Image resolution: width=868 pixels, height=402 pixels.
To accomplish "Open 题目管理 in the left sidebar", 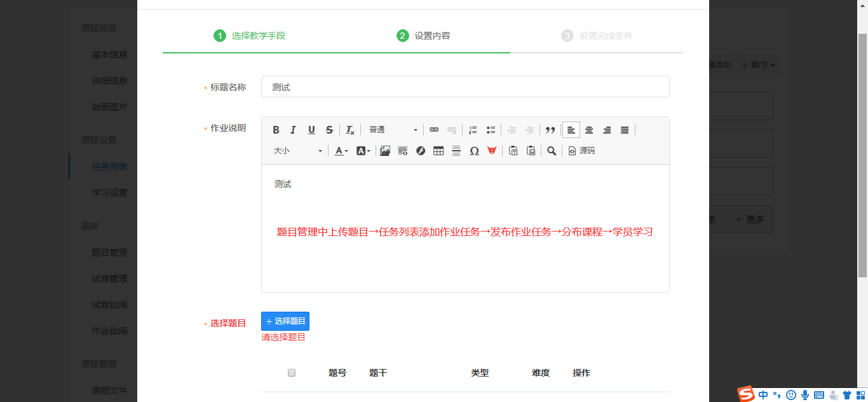I will pyautogui.click(x=109, y=253).
